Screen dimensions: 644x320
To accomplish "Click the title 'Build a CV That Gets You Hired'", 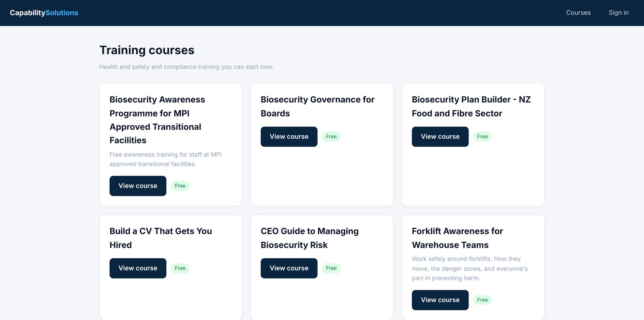I will tap(161, 238).
